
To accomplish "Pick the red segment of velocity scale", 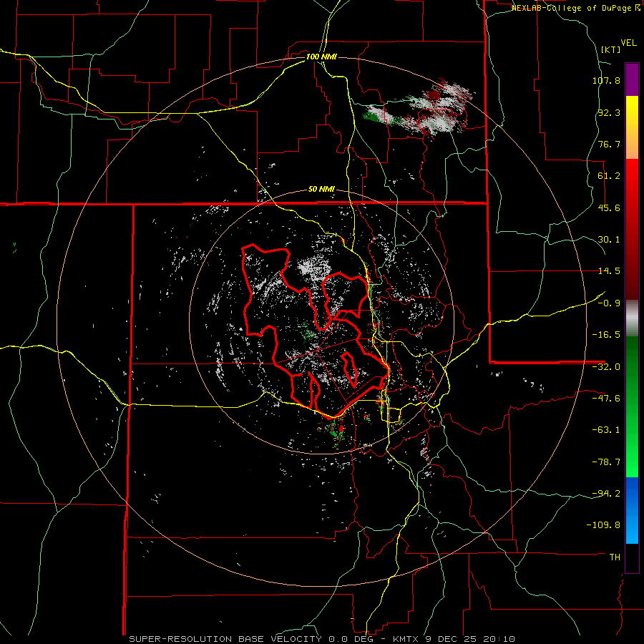I will click(632, 229).
